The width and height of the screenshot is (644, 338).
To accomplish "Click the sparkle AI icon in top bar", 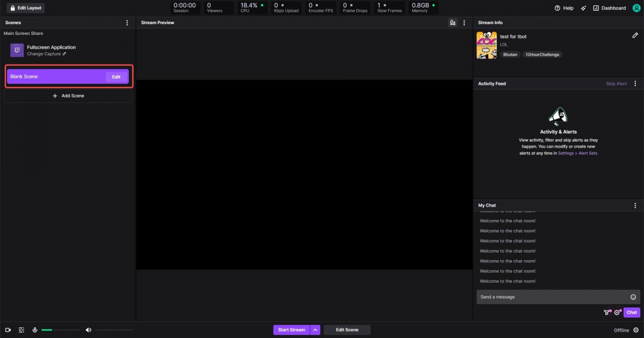I will coord(583,8).
